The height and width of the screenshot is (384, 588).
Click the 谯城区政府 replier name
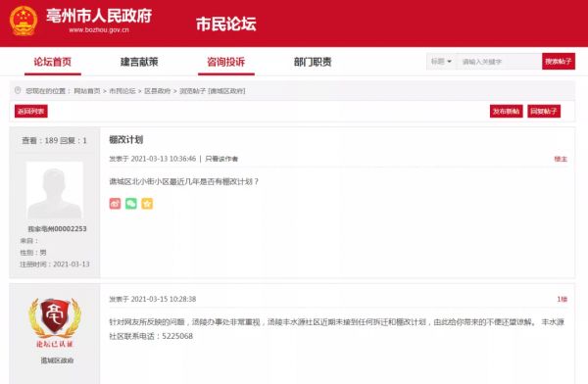[x=58, y=360]
